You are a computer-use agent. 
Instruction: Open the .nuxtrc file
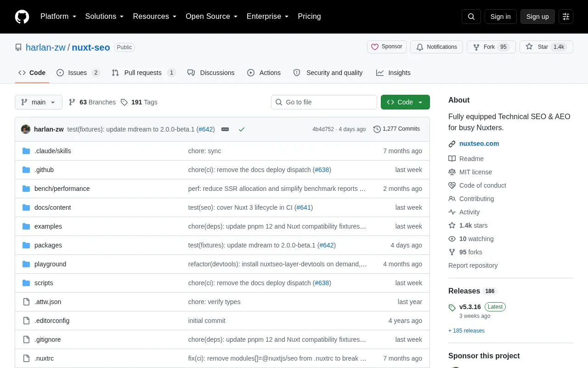pyautogui.click(x=44, y=358)
